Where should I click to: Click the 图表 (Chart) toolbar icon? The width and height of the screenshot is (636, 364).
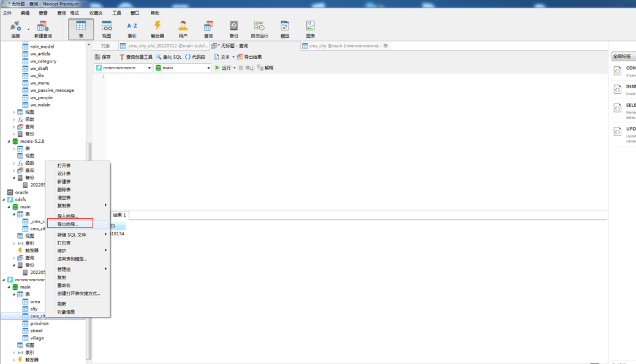coord(310,28)
